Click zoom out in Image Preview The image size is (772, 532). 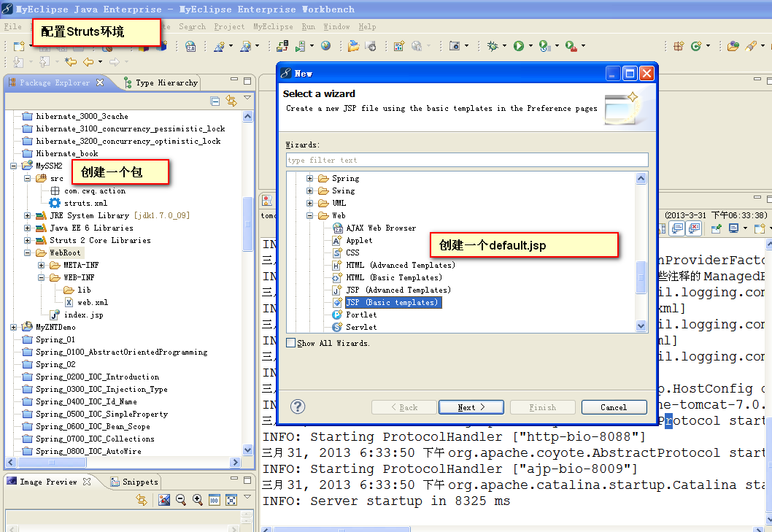tap(181, 499)
